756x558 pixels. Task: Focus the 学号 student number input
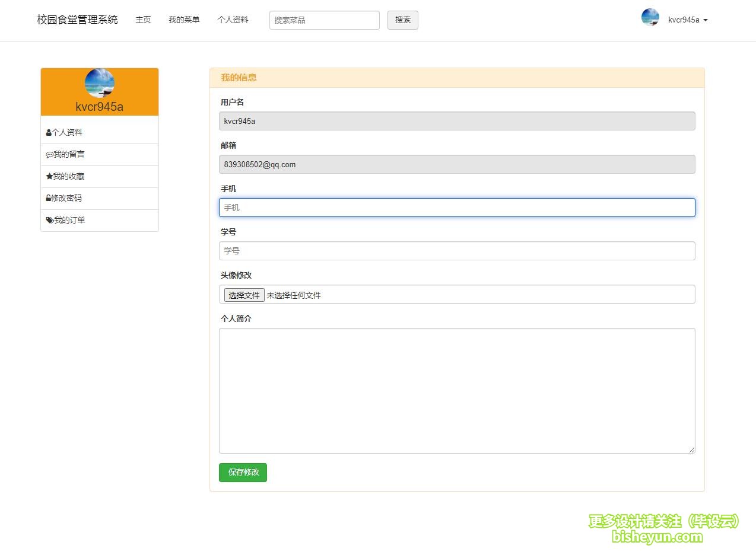pos(457,251)
